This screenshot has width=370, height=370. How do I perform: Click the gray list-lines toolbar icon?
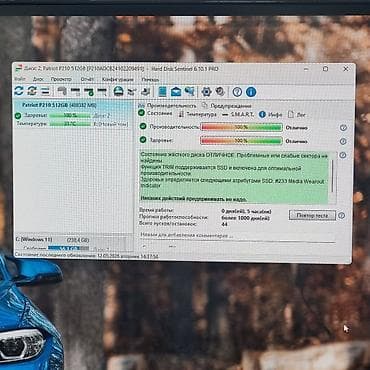[x=45, y=91]
